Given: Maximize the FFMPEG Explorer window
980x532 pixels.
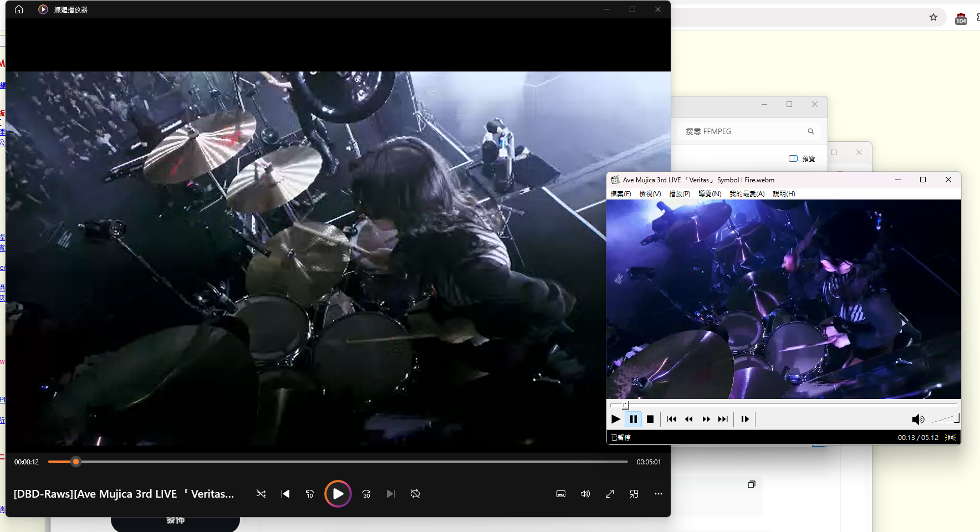Looking at the screenshot, I should coord(789,104).
